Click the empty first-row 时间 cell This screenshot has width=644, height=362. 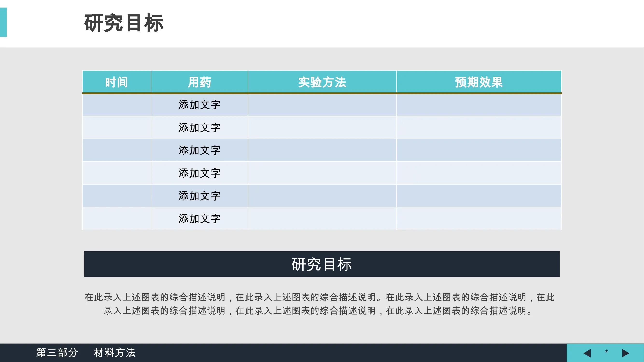pos(116,105)
